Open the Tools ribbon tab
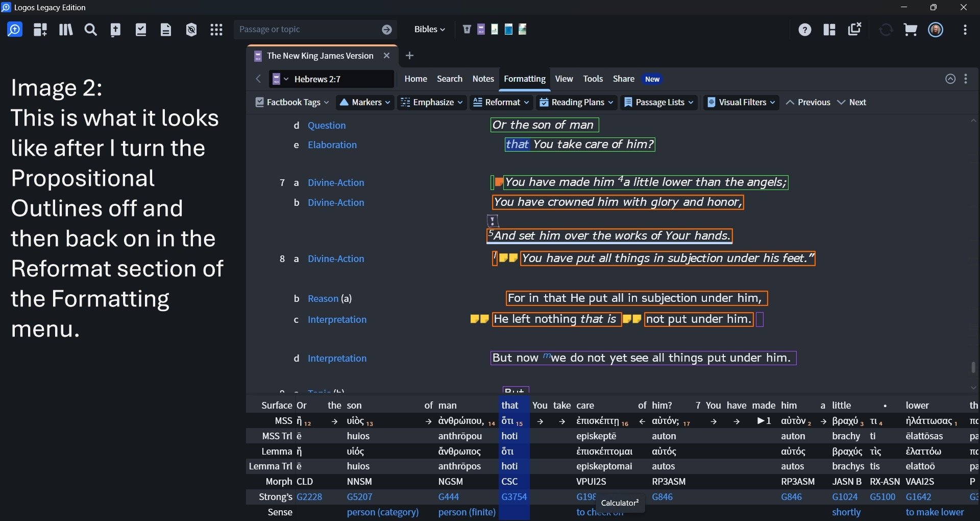This screenshot has height=521, width=980. pyautogui.click(x=593, y=79)
